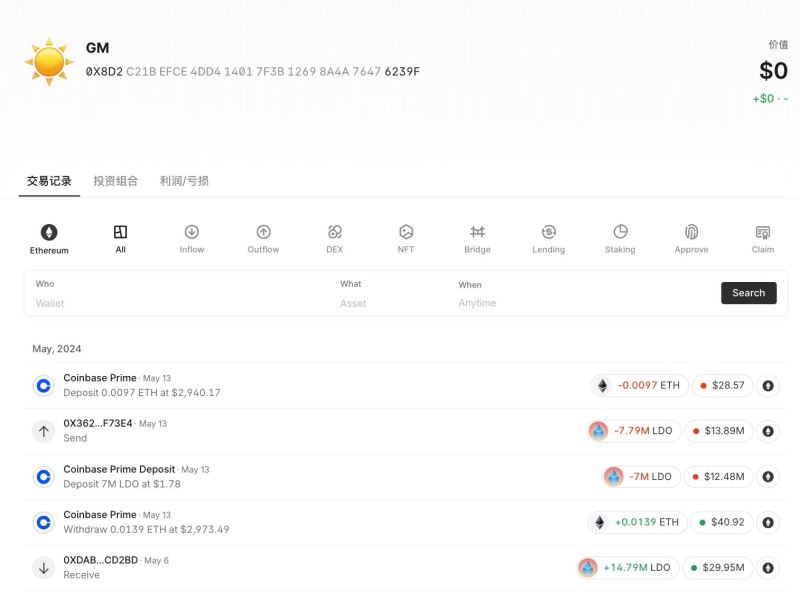Click the -7.79M LDO token badge
Image resolution: width=800 pixels, height=601 pixels.
pyautogui.click(x=635, y=431)
